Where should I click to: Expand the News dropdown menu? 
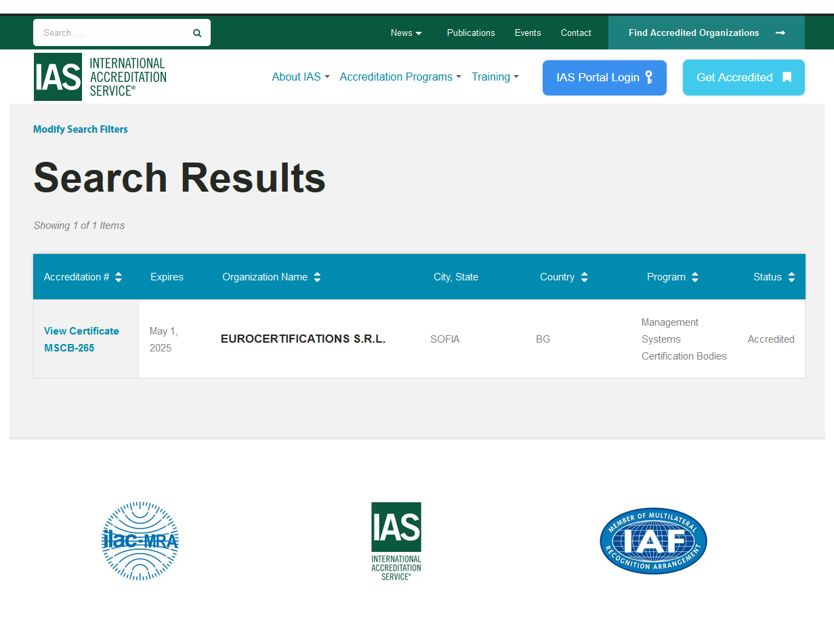pos(406,33)
